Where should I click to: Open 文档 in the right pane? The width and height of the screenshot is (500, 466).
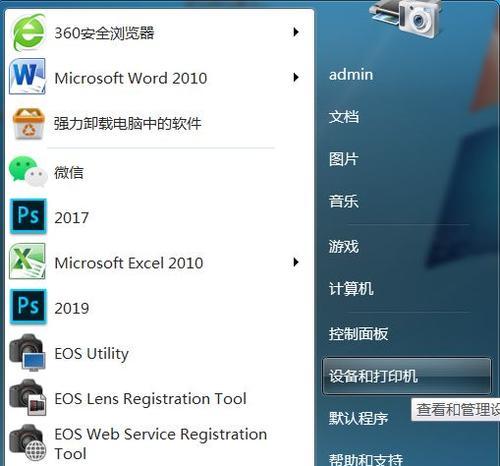click(x=344, y=117)
